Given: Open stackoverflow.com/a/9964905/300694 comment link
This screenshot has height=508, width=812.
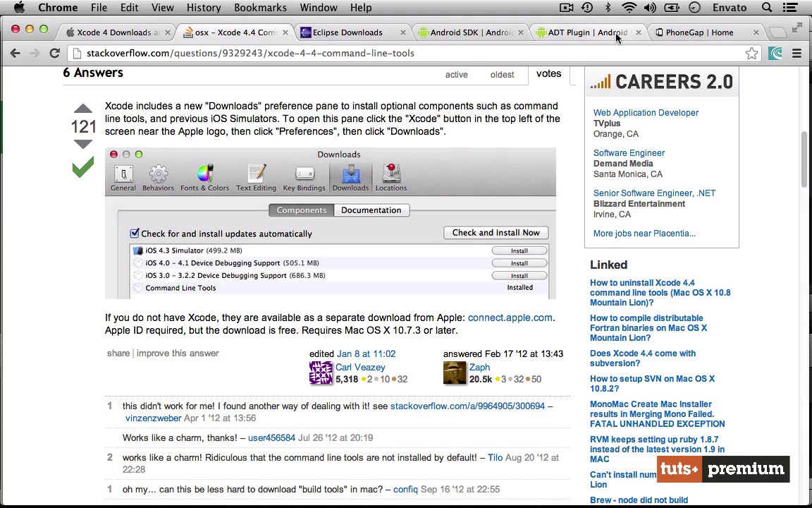Looking at the screenshot, I should pyautogui.click(x=467, y=406).
